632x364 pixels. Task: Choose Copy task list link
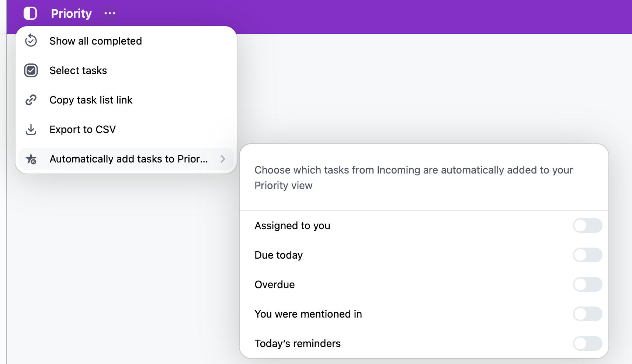(126, 100)
